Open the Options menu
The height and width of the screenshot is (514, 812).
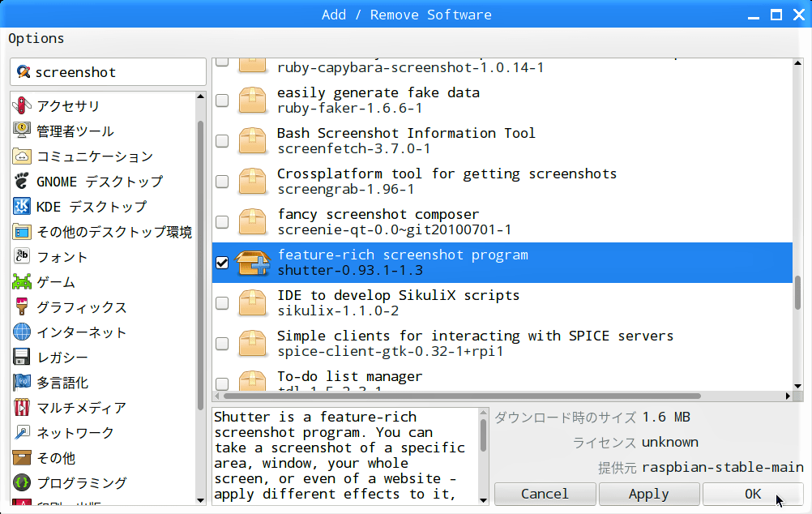pos(36,38)
